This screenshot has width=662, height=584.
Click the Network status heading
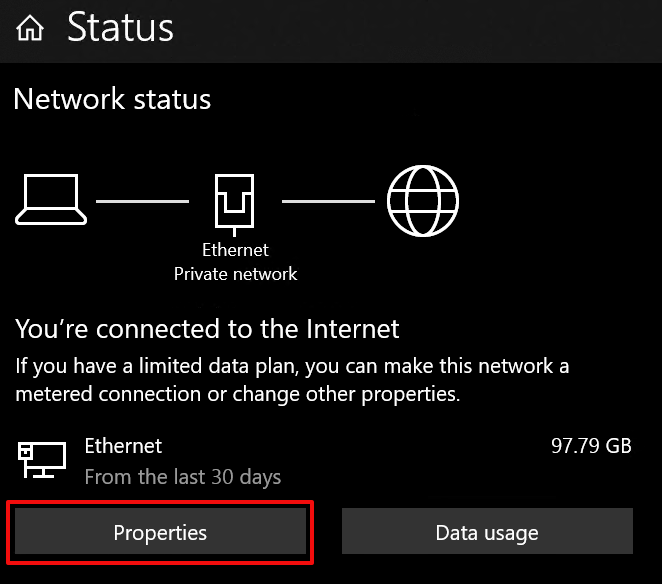point(112,100)
